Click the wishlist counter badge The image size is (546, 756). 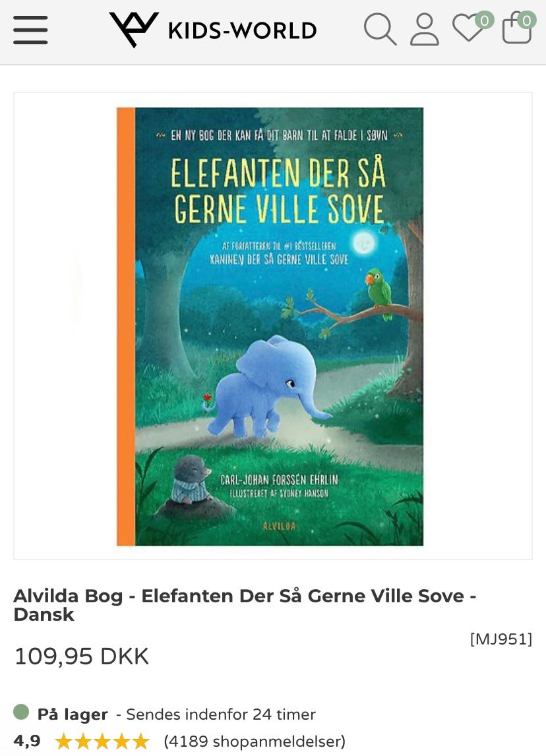click(x=484, y=20)
